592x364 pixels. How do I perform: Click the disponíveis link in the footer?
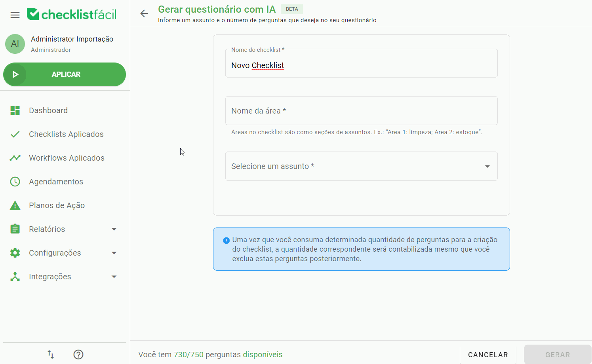(x=263, y=354)
